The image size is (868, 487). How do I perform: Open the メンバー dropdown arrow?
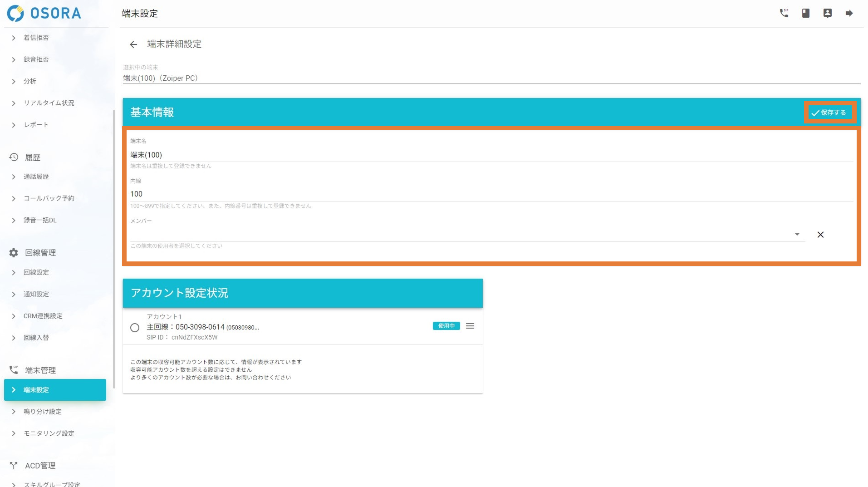coord(797,235)
